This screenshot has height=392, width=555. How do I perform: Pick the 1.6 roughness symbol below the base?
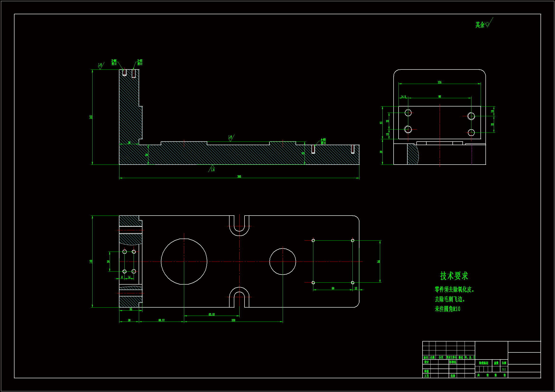pos(212,168)
